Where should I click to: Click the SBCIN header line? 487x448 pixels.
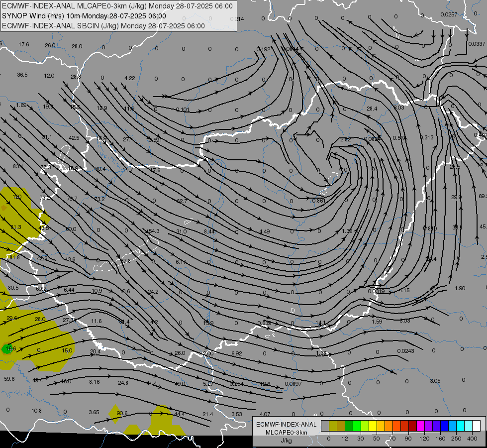(103, 26)
